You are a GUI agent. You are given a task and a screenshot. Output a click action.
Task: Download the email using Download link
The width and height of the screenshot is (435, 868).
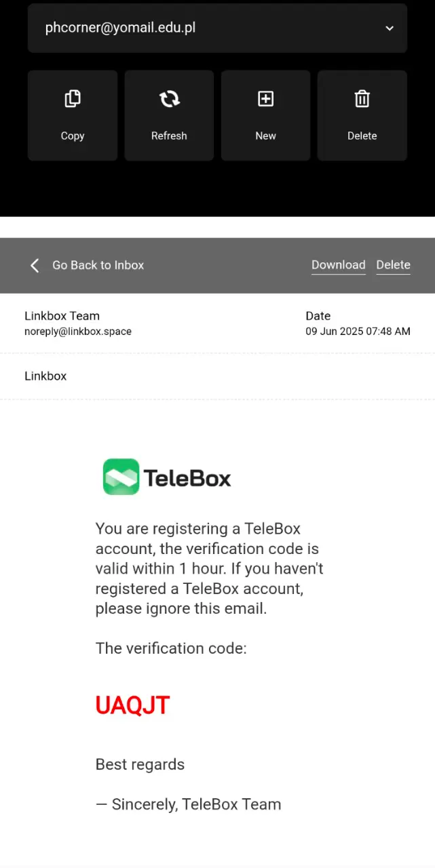(x=339, y=264)
